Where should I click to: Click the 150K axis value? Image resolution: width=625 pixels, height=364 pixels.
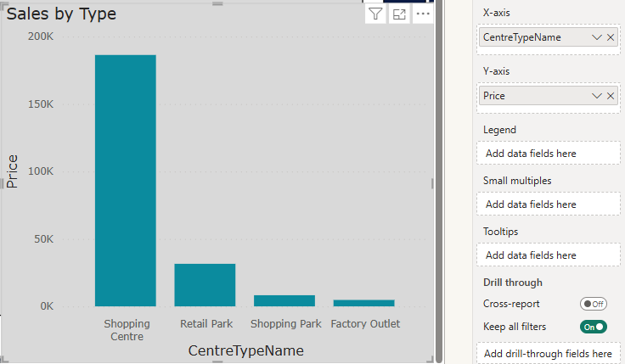tap(40, 104)
